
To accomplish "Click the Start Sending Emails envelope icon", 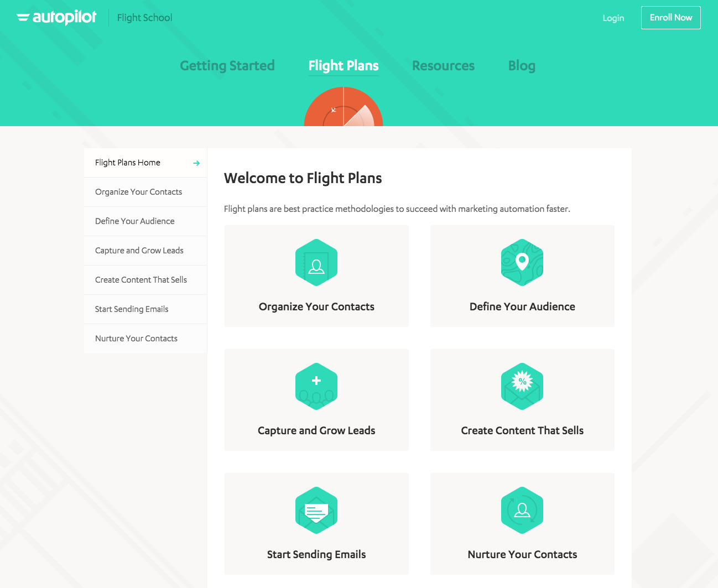I will 316,511.
